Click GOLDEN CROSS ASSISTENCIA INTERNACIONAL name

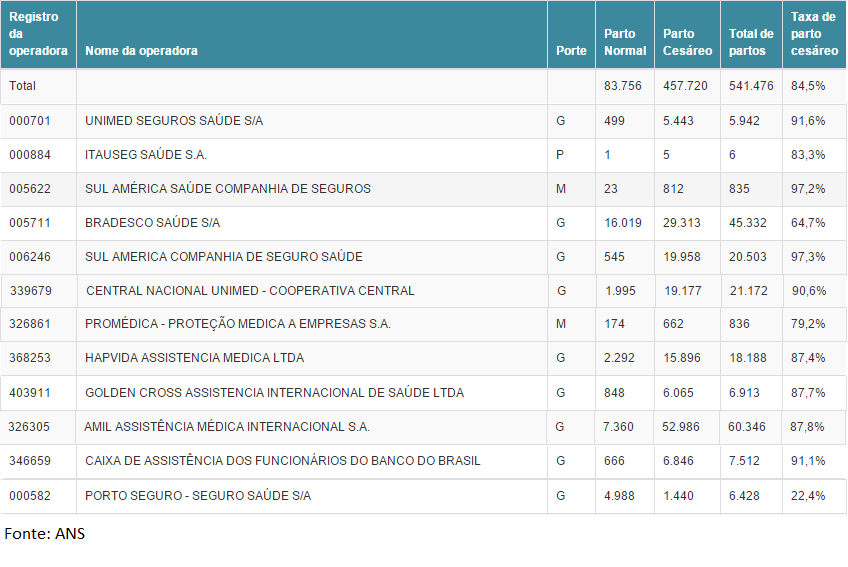274,393
